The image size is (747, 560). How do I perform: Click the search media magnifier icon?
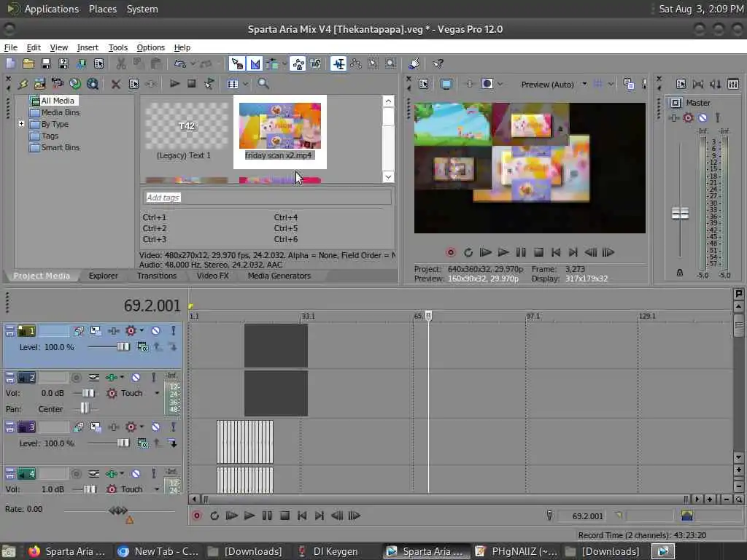[263, 84]
